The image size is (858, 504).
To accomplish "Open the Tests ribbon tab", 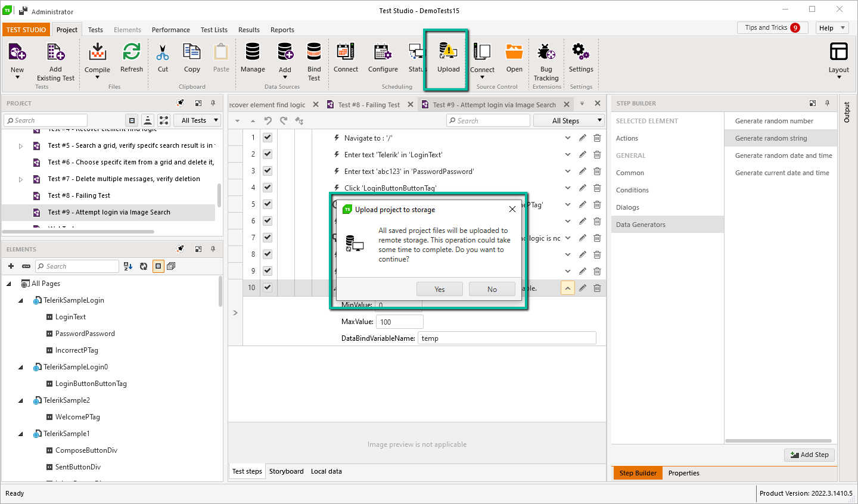I will coord(95,30).
